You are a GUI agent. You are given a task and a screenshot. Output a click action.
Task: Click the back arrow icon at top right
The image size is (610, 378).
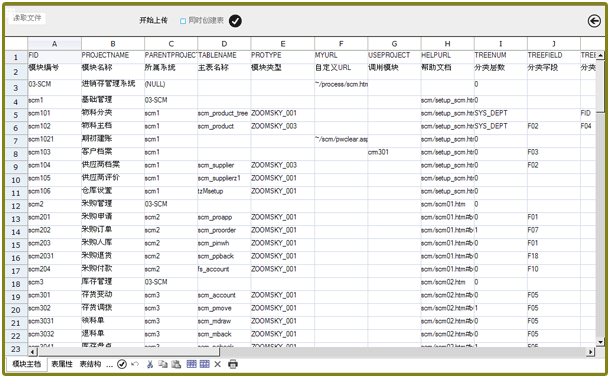click(x=594, y=21)
